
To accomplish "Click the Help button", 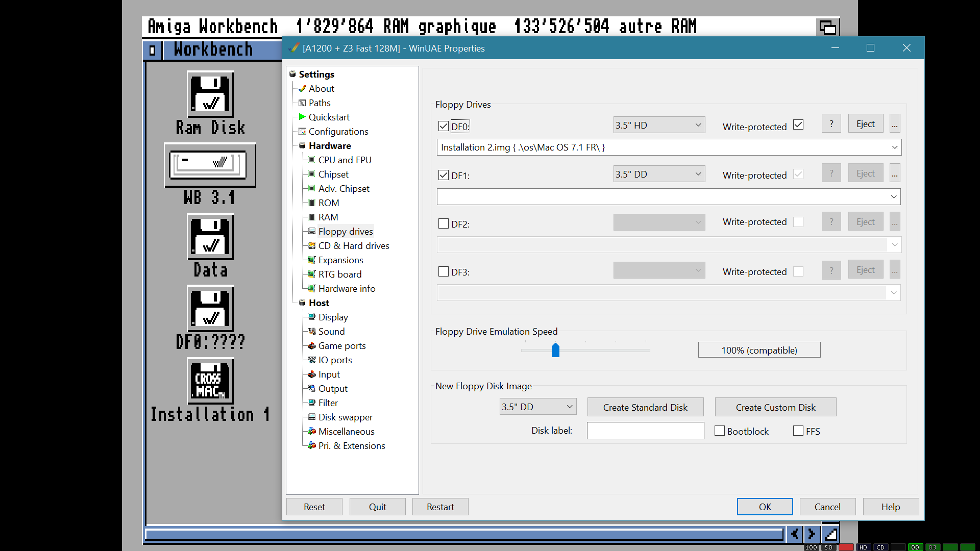I will pos(891,507).
